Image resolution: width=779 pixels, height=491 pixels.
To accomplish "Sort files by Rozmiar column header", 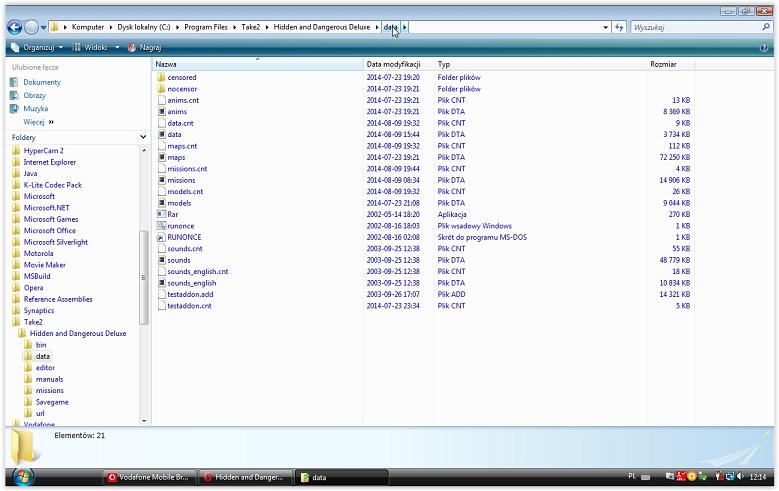I will click(663, 64).
